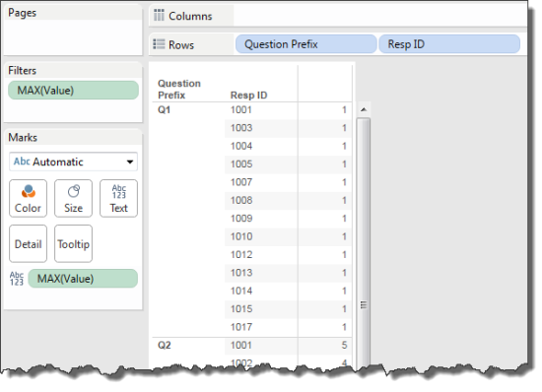Click the value 5 for Q2 1001

click(344, 345)
